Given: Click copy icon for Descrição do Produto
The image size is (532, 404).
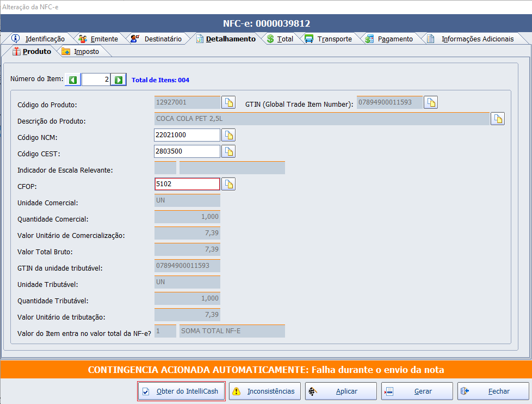Looking at the screenshot, I should tap(497, 119).
